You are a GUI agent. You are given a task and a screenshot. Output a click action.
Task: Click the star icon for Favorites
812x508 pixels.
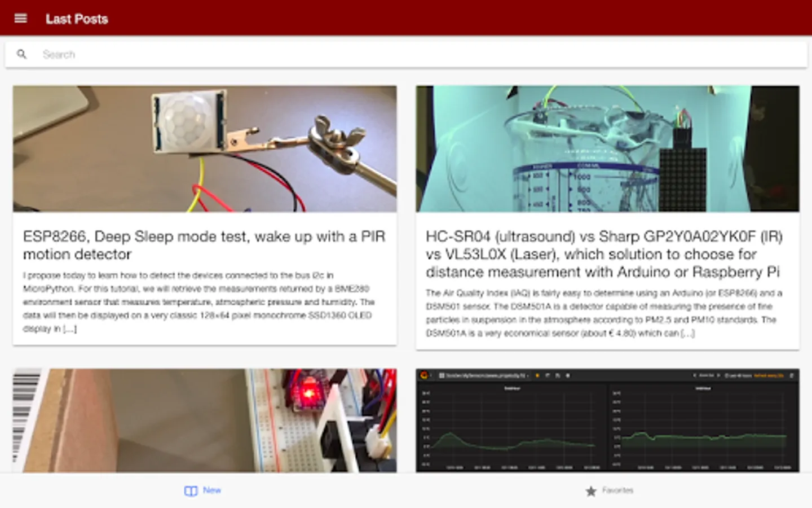coord(591,491)
